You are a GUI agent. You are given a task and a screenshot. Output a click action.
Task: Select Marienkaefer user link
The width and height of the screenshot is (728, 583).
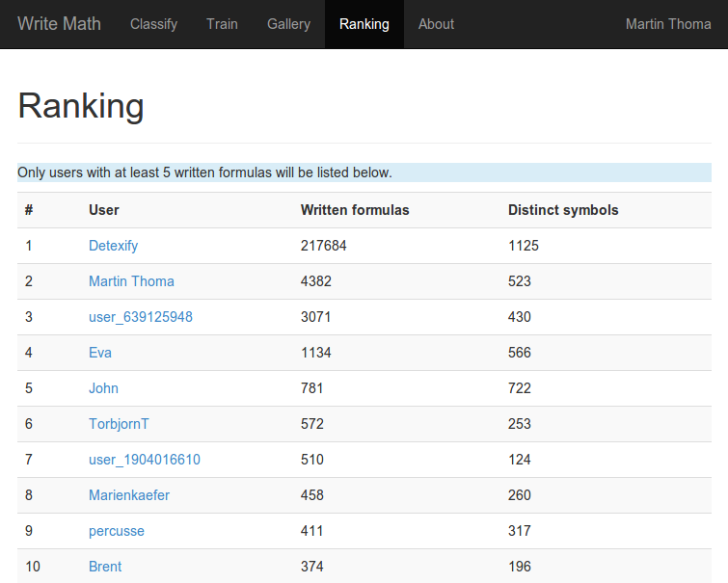click(x=129, y=495)
